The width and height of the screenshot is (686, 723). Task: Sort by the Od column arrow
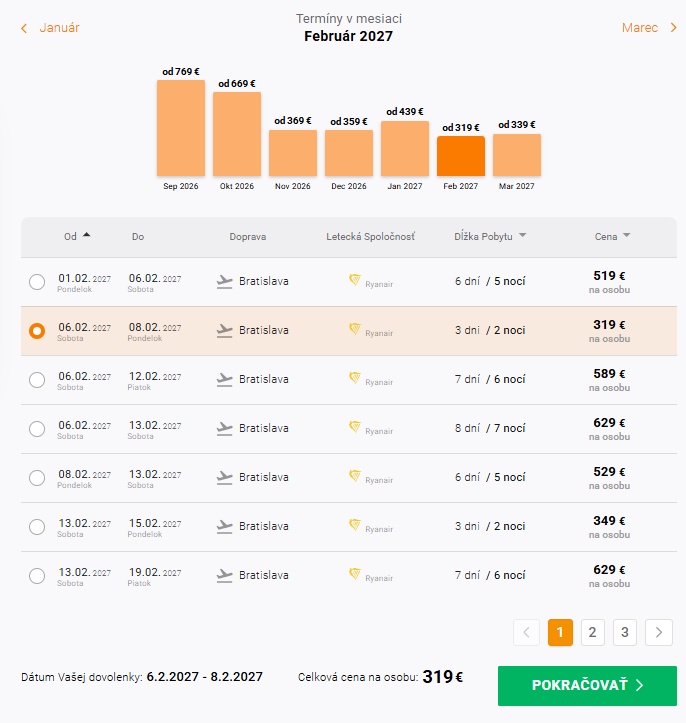pyautogui.click(x=87, y=235)
